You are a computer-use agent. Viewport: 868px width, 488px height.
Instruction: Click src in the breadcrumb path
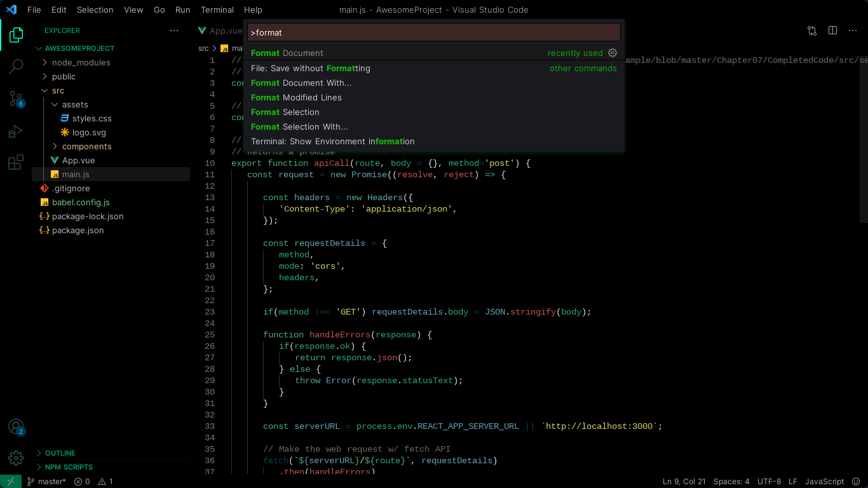click(203, 48)
